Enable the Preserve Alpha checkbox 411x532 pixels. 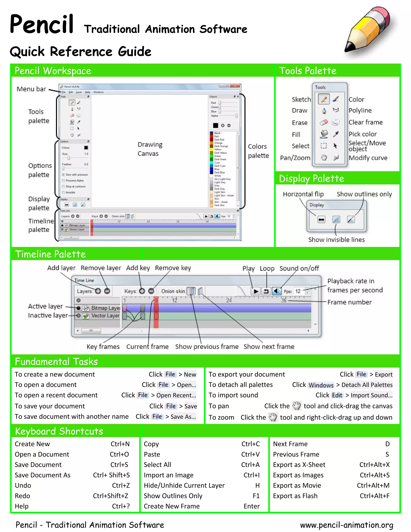(63, 181)
